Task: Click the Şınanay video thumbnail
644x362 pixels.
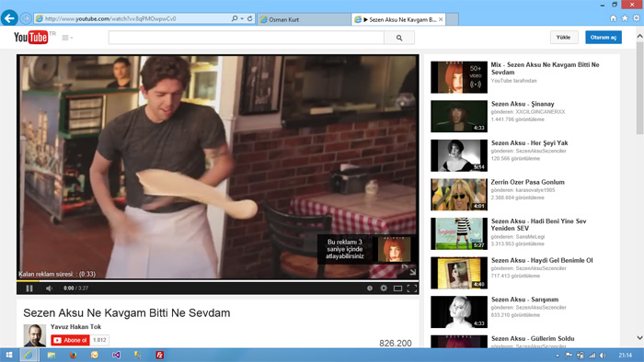Action: [459, 117]
